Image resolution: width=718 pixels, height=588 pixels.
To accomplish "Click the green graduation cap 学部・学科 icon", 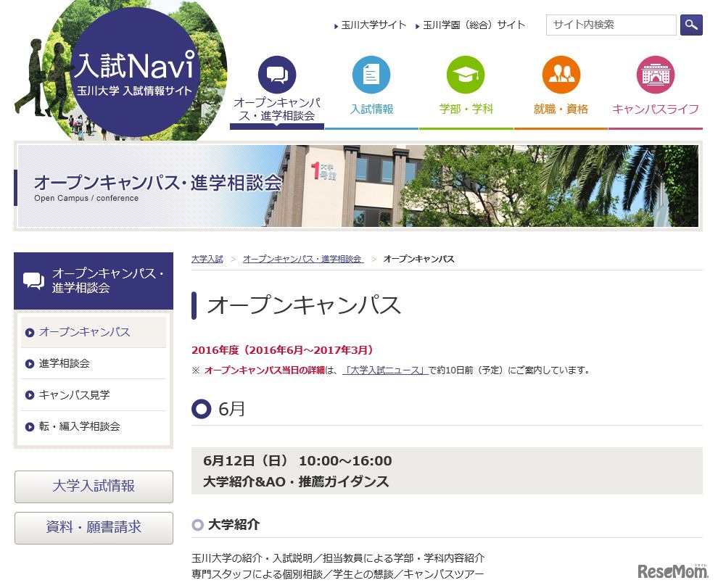I will pyautogui.click(x=466, y=73).
